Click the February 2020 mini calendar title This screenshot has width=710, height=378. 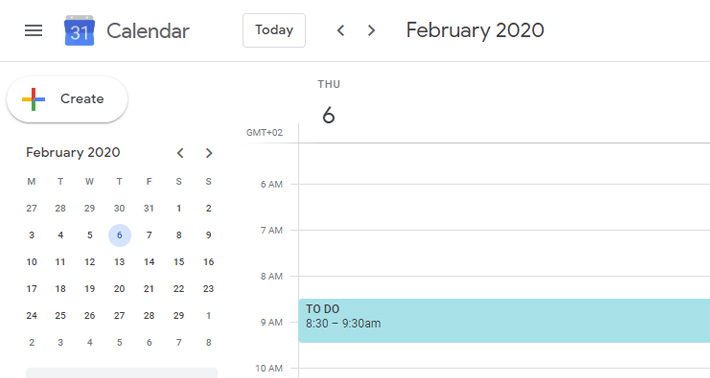pyautogui.click(x=73, y=153)
